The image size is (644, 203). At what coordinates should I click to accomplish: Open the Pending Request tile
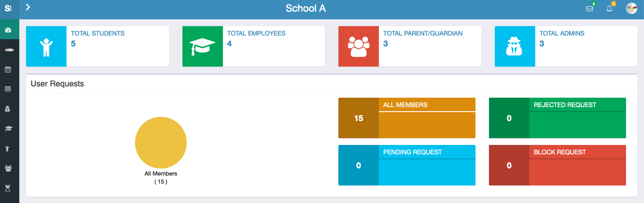[407, 165]
